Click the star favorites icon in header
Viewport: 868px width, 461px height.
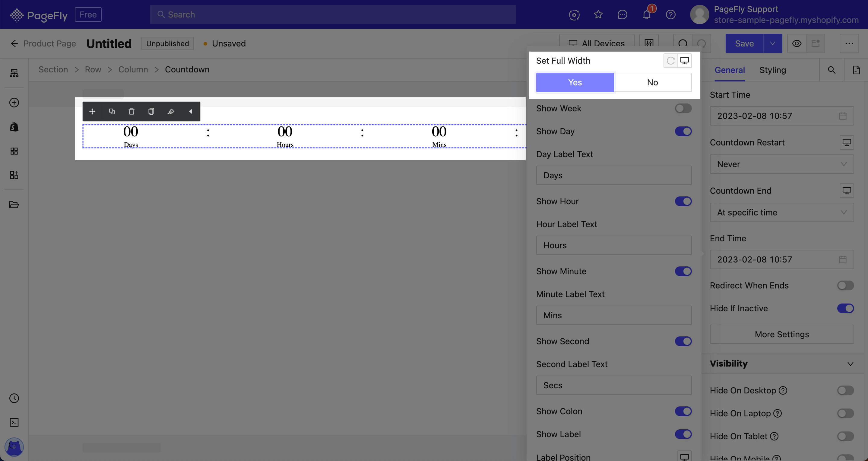coord(598,14)
